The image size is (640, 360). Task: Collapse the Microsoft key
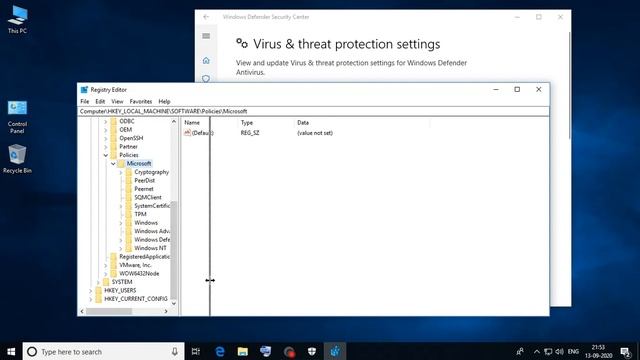[x=113, y=164]
